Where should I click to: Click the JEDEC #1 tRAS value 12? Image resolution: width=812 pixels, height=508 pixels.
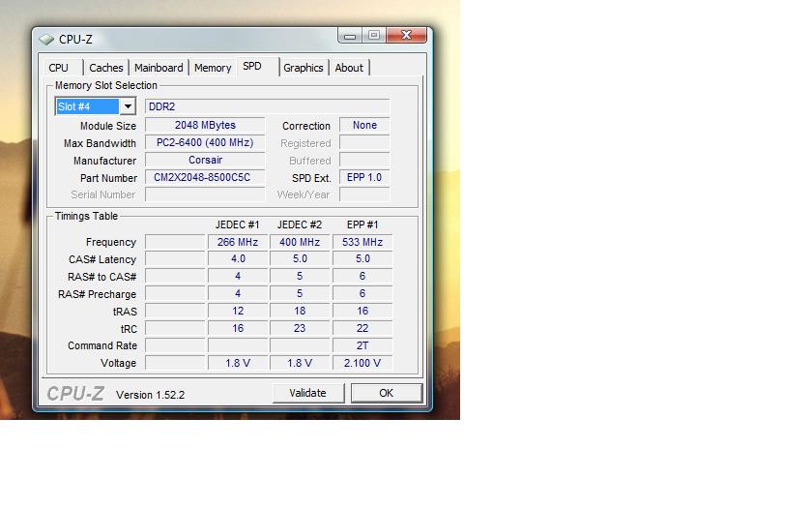(238, 311)
